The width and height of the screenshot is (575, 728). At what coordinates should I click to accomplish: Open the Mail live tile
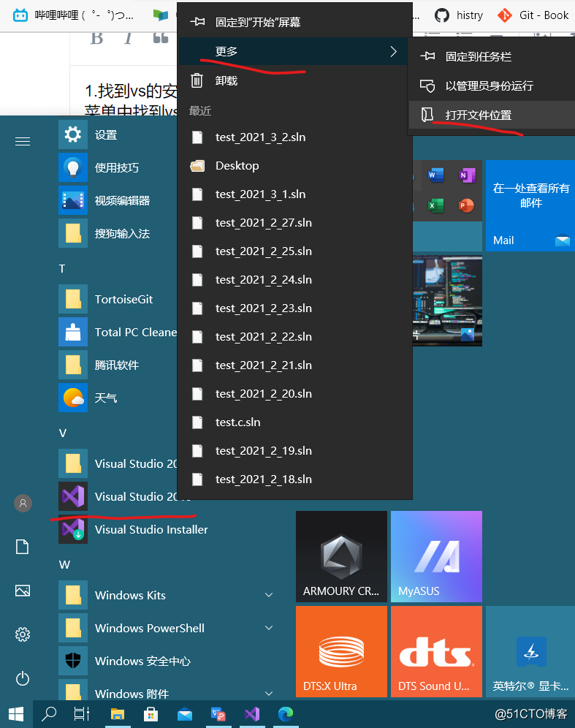pos(530,205)
